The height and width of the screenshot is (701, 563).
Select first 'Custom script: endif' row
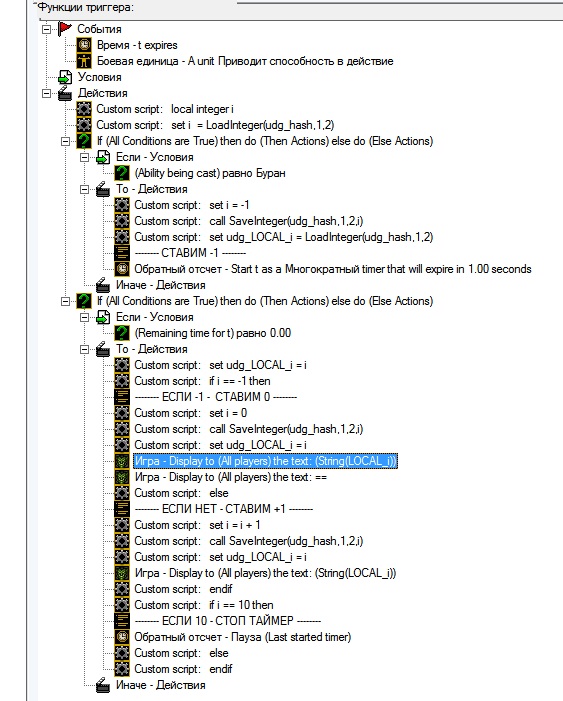[x=183, y=589]
